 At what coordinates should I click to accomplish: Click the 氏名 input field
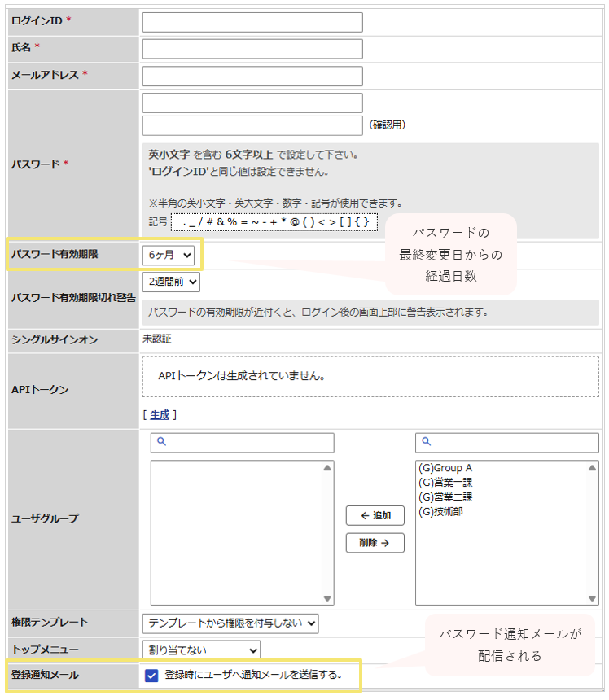tap(252, 49)
